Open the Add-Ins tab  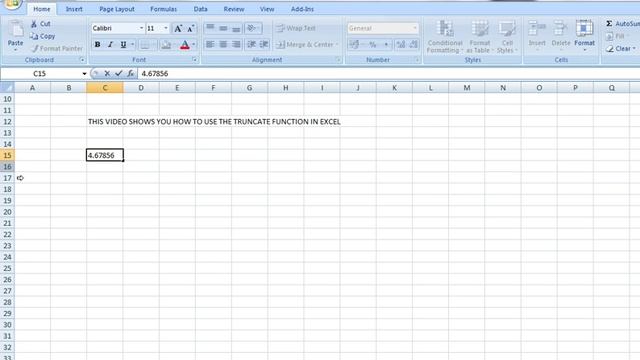(302, 9)
